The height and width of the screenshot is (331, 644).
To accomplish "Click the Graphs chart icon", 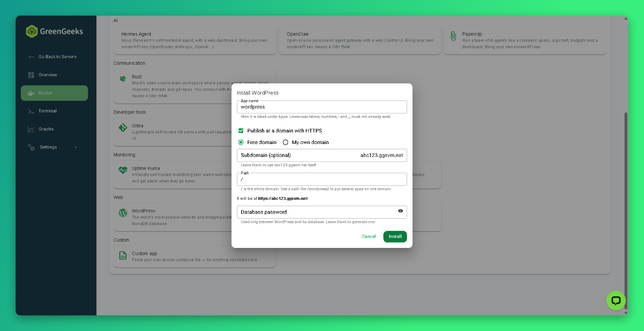I will [31, 129].
